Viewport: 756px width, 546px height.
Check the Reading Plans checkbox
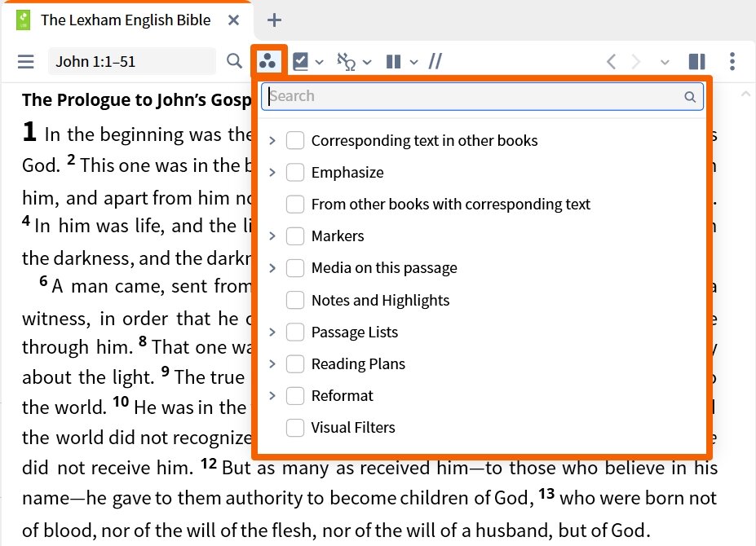coord(295,363)
